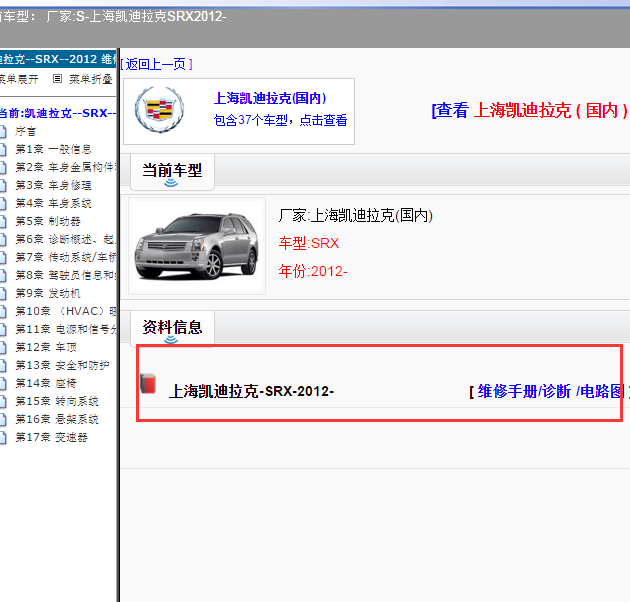
Task: Click the page icon beside 第15章 转向系统
Action: [3, 402]
